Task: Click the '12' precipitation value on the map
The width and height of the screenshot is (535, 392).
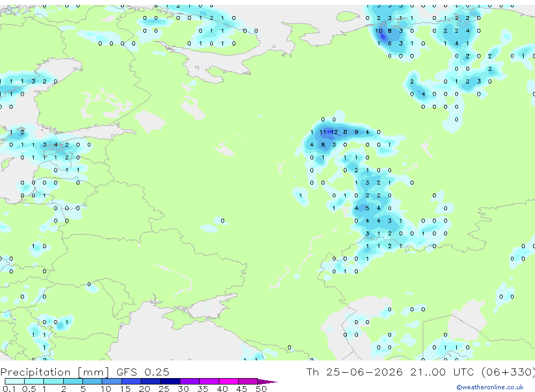Action: [334, 132]
